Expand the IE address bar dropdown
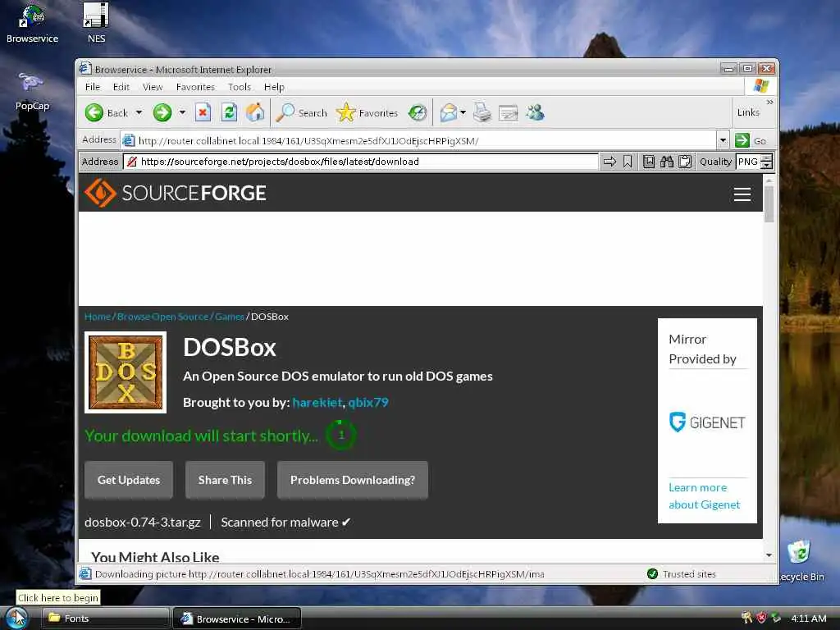This screenshot has height=630, width=840. pos(723,140)
